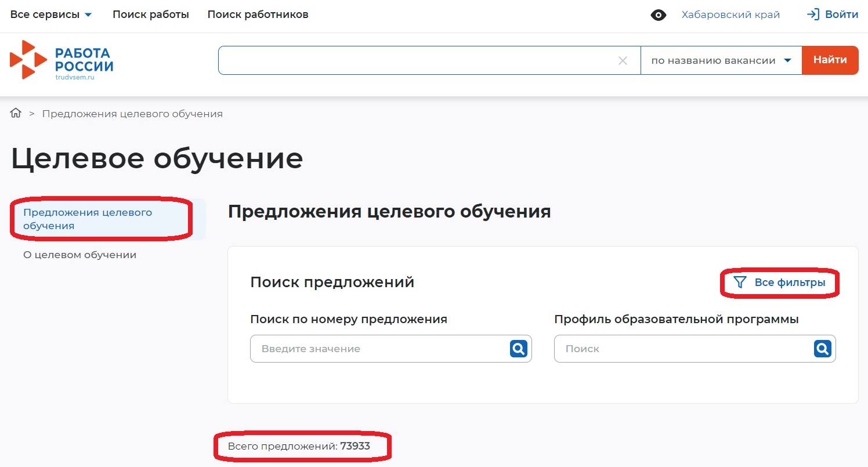Click the Работа России logo
The width and height of the screenshot is (868, 467).
coord(60,60)
